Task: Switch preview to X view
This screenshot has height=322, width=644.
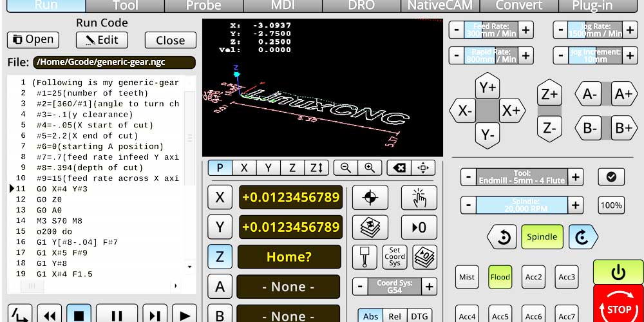Action: pos(244,168)
